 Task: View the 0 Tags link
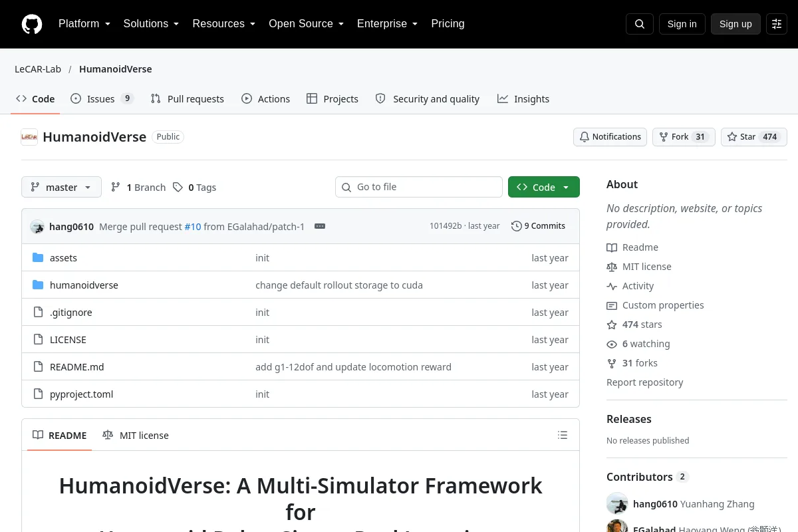(194, 188)
